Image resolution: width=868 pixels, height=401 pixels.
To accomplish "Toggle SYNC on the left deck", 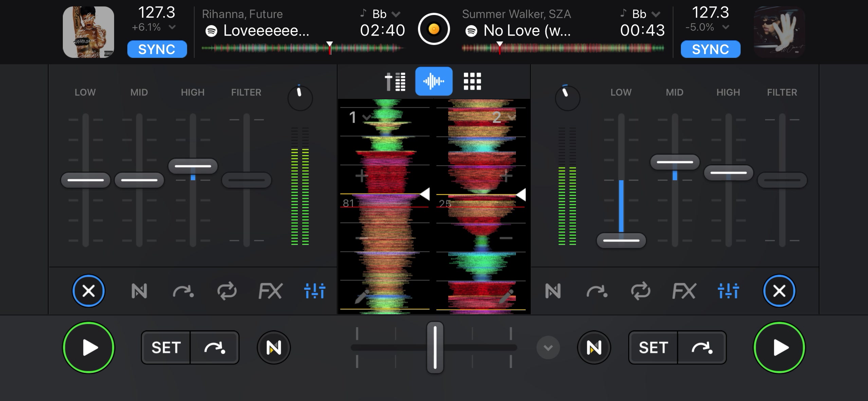I will tap(157, 49).
